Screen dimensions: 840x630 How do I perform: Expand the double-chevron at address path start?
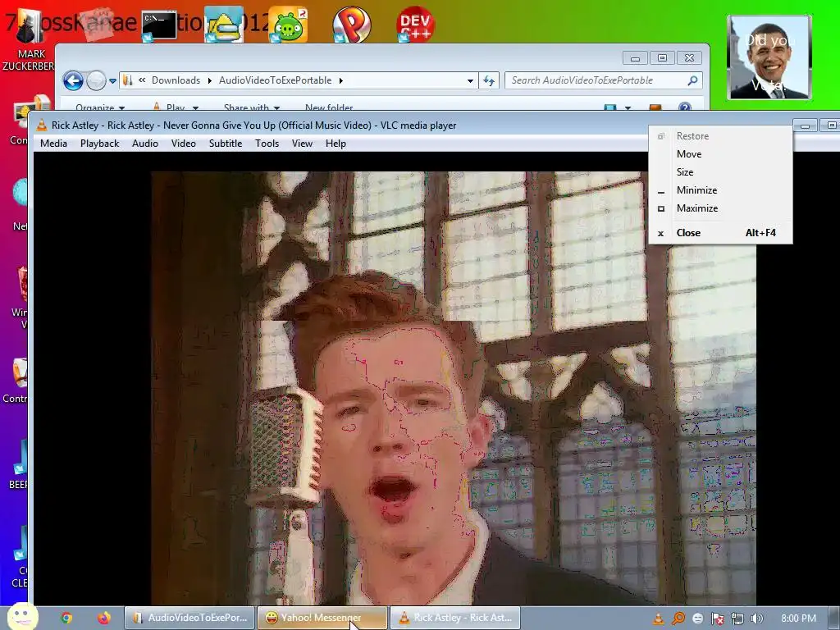(x=142, y=80)
